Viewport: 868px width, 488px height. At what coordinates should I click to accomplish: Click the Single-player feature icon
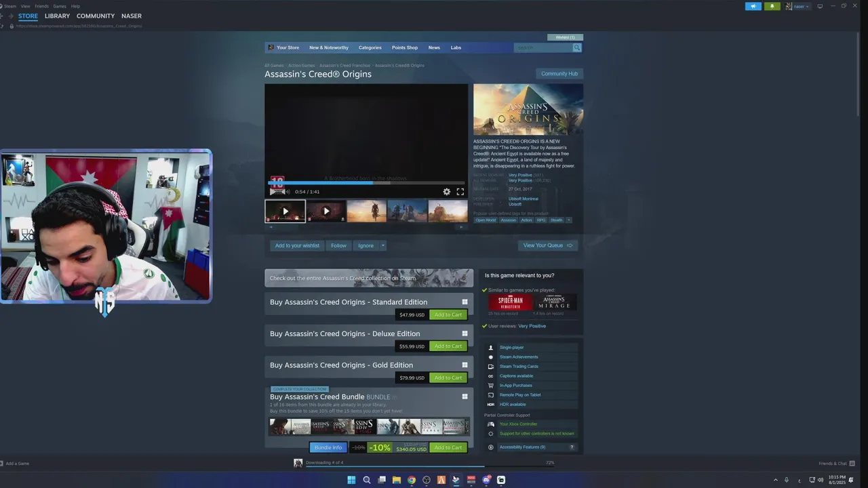[491, 348]
